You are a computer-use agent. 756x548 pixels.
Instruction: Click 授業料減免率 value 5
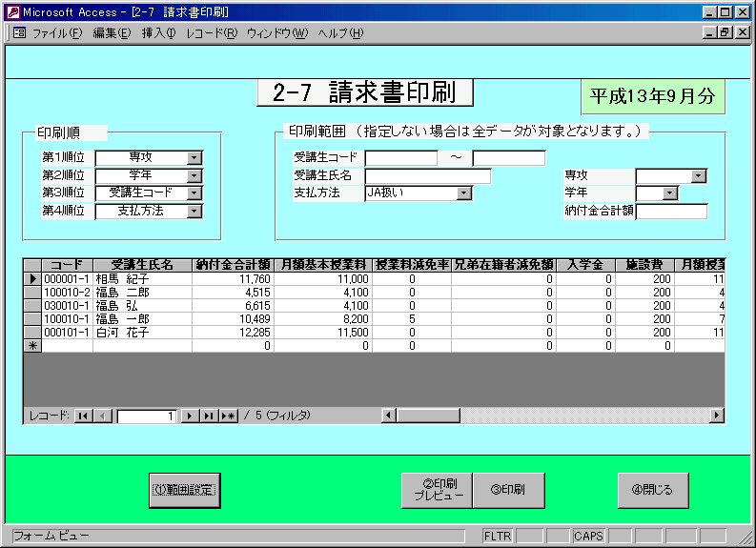coord(412,318)
